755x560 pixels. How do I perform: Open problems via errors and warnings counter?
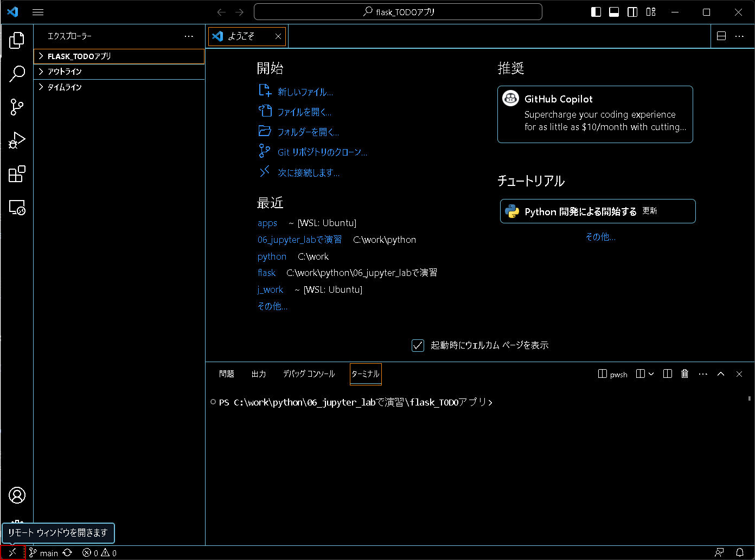(99, 553)
